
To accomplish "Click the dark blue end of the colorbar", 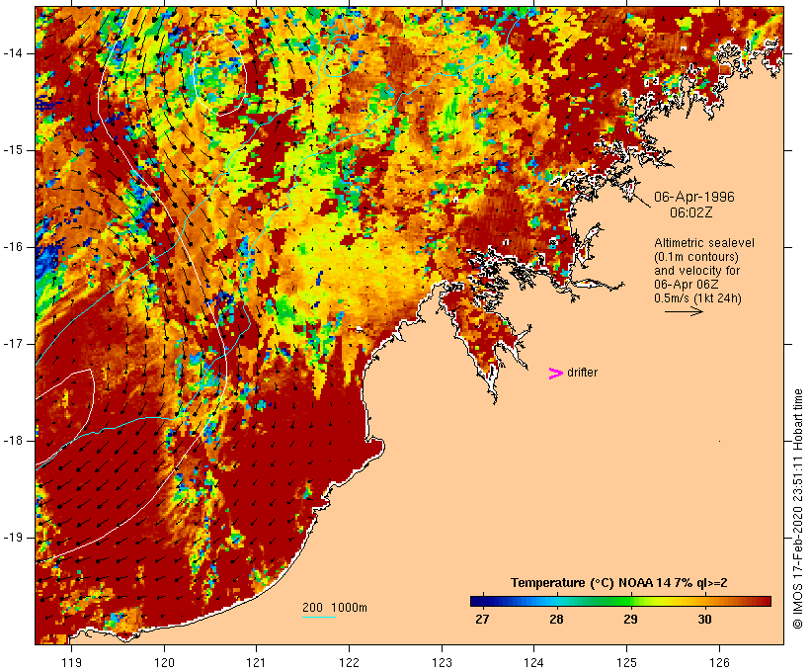I will (x=478, y=601).
